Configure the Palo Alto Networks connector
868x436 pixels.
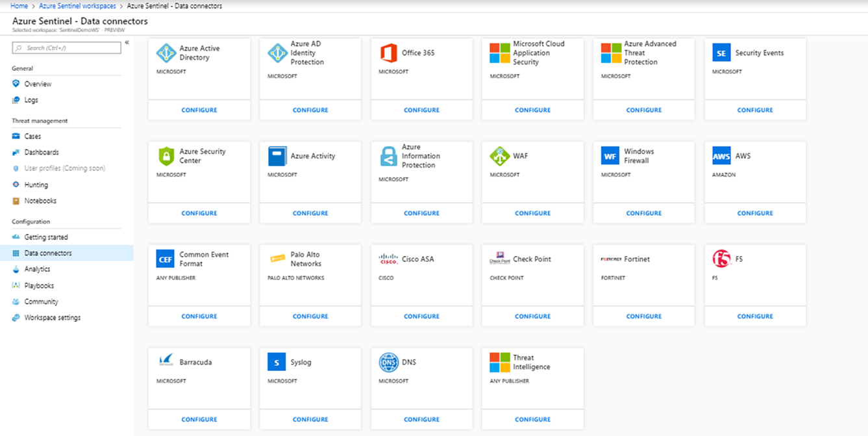(310, 316)
